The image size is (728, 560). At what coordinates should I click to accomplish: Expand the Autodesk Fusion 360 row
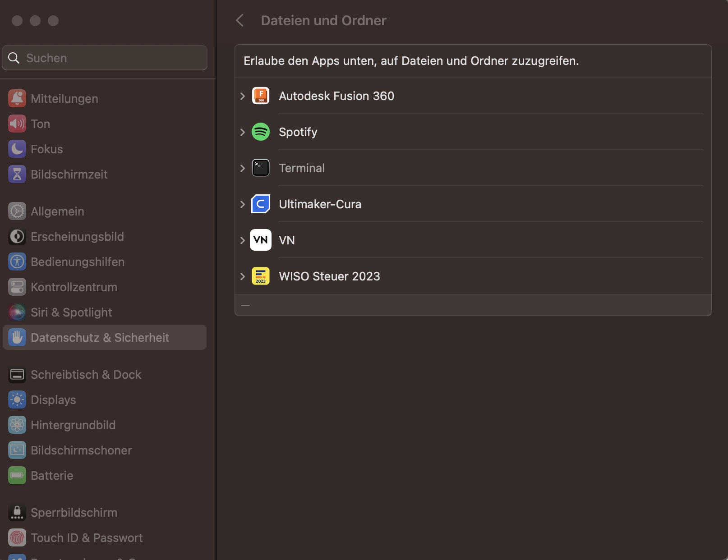click(243, 96)
